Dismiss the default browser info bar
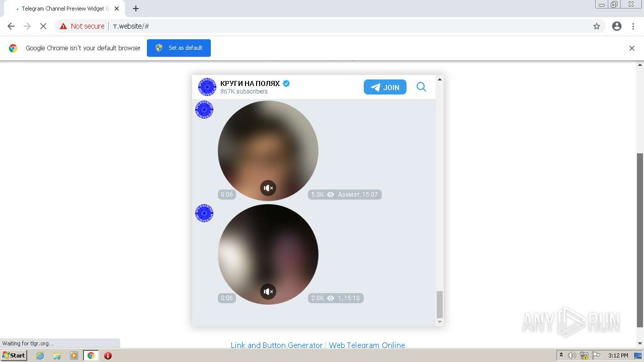The image size is (644, 362). (x=632, y=48)
